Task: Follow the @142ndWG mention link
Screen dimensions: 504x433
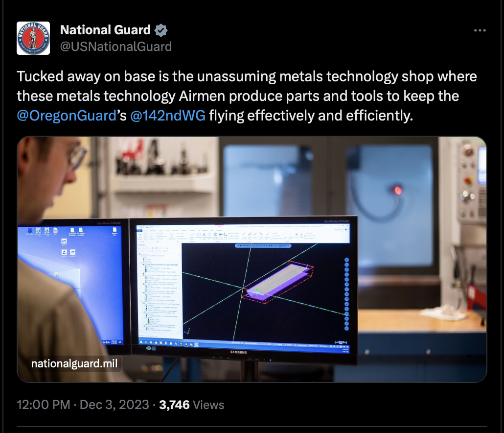Action: point(168,116)
